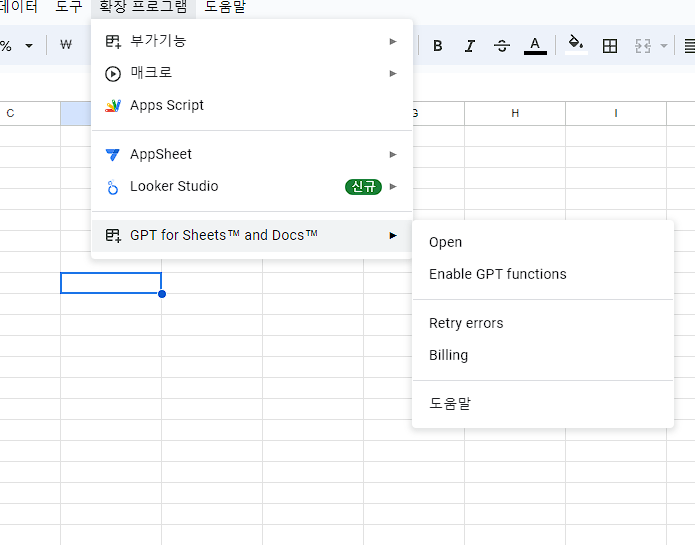Expand the AppSheet submenu arrow

click(x=393, y=154)
